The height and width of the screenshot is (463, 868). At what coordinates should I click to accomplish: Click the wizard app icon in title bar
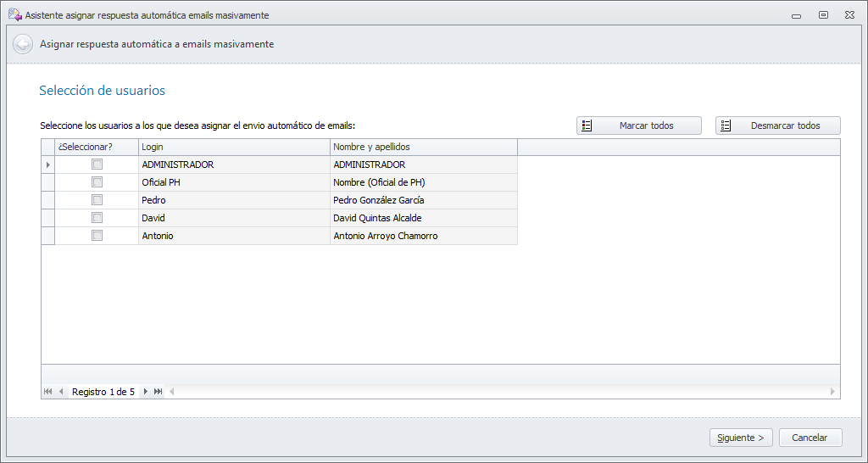(14, 15)
